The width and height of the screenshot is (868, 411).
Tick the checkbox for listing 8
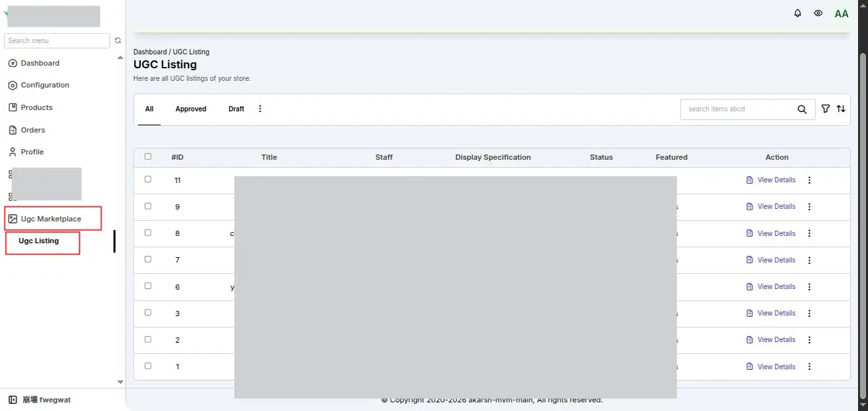(x=148, y=233)
